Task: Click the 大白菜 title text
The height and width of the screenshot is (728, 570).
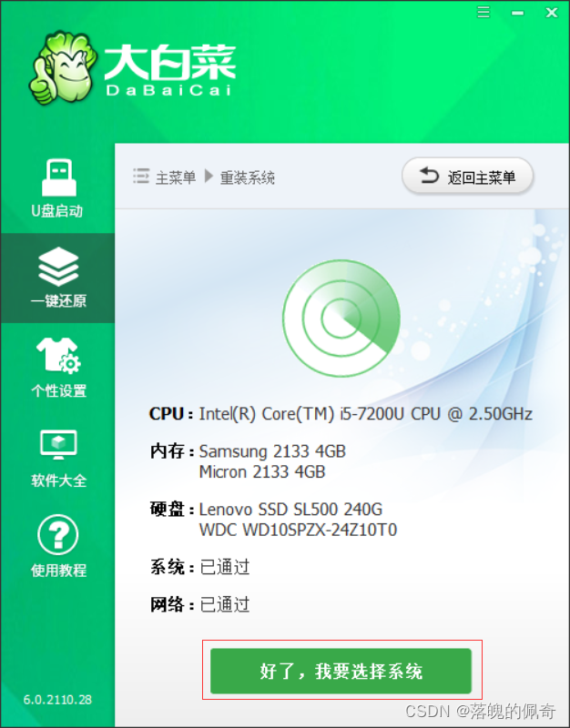Action: [x=170, y=63]
